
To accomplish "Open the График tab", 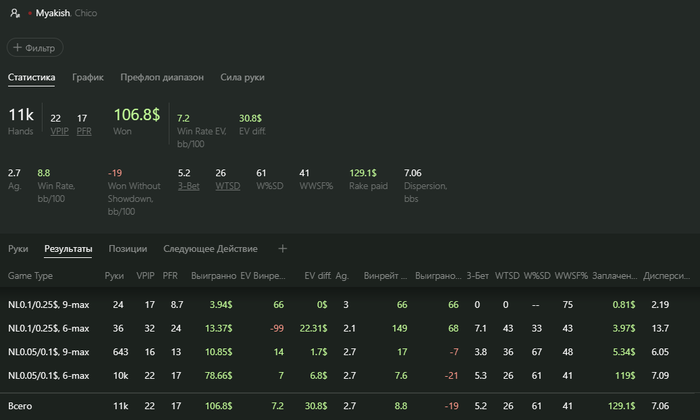I will (x=88, y=77).
